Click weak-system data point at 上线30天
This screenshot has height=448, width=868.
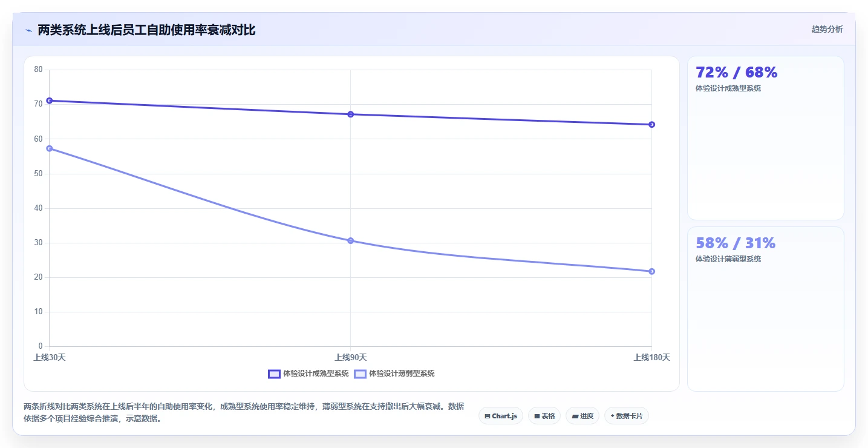point(50,148)
